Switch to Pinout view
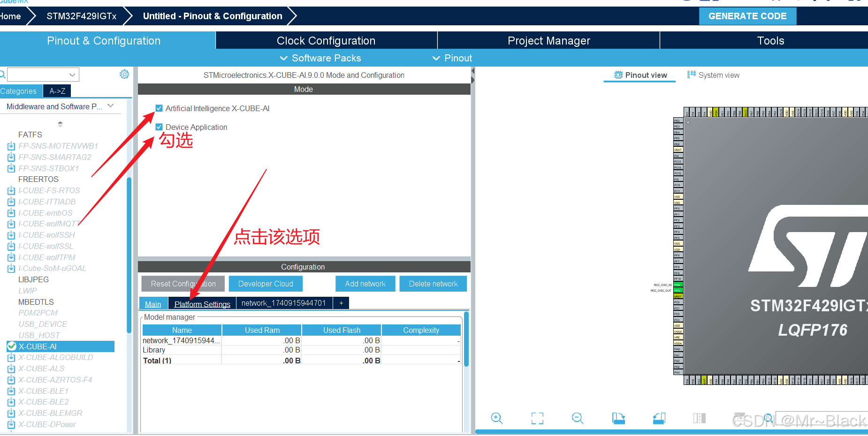Viewport: 868px width, 436px height. click(640, 75)
